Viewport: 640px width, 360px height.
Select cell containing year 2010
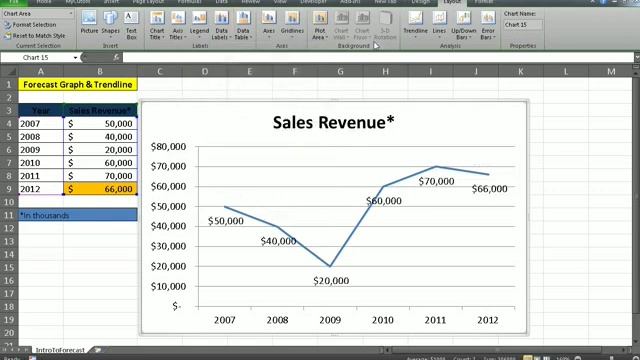pyautogui.click(x=41, y=163)
